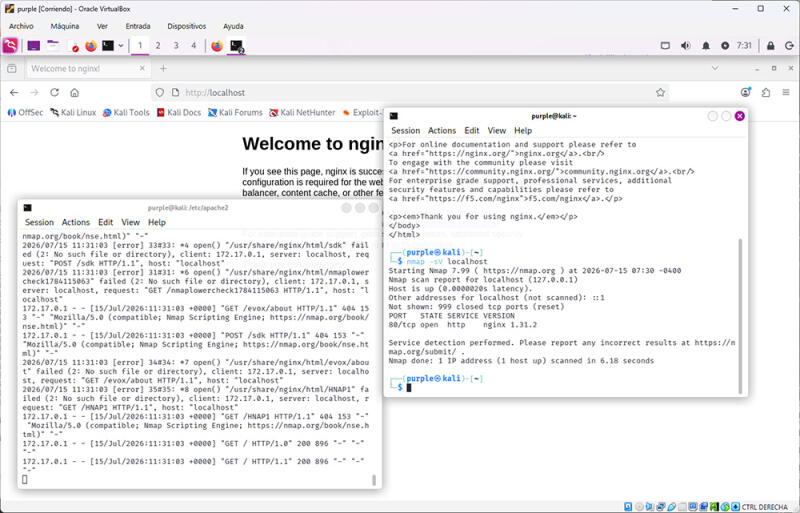Open the file manager launcher in the panel
This screenshot has height=513, width=800.
(53, 45)
